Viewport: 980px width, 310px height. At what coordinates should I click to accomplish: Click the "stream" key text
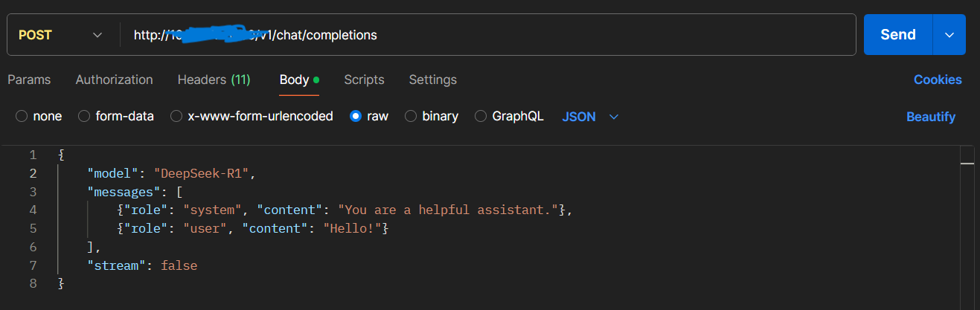[117, 265]
